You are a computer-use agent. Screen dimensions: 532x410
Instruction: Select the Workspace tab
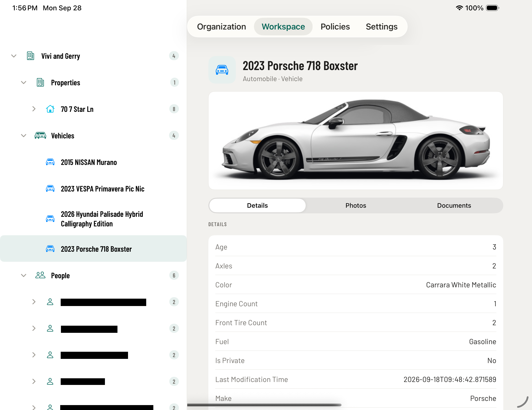click(x=283, y=27)
